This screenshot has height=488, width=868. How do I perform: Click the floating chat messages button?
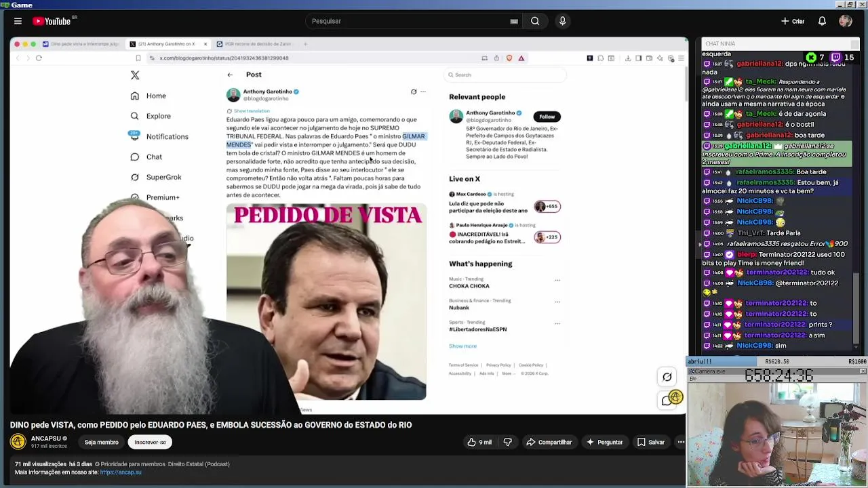click(x=667, y=401)
